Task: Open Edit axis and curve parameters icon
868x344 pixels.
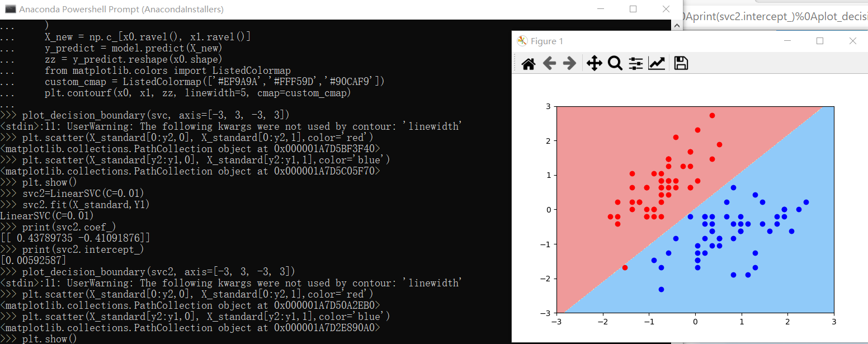Action: (x=657, y=64)
